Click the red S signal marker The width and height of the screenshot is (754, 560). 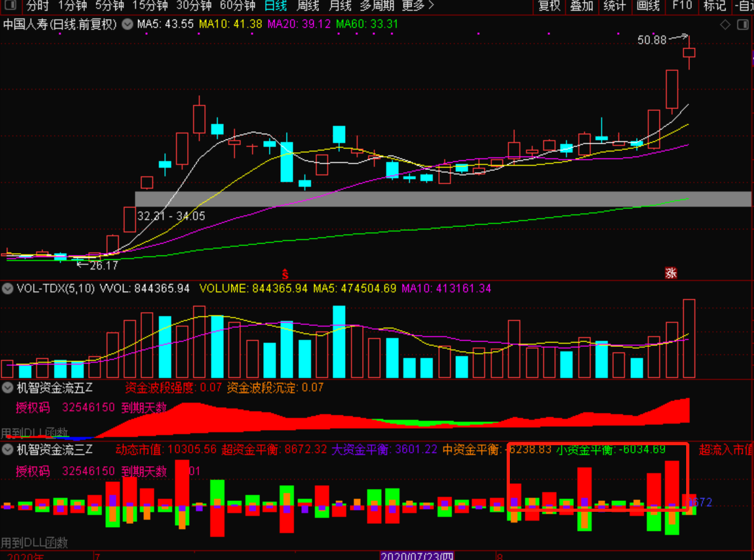[x=285, y=274]
